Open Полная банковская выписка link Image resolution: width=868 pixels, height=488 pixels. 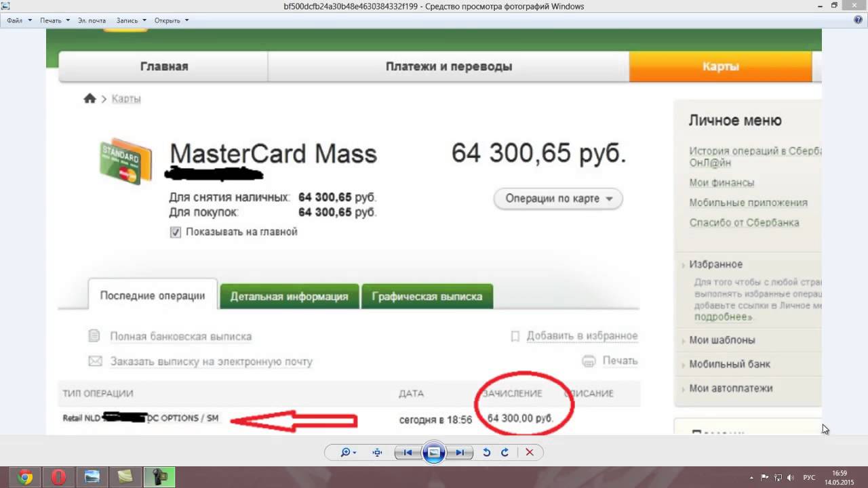(x=180, y=336)
